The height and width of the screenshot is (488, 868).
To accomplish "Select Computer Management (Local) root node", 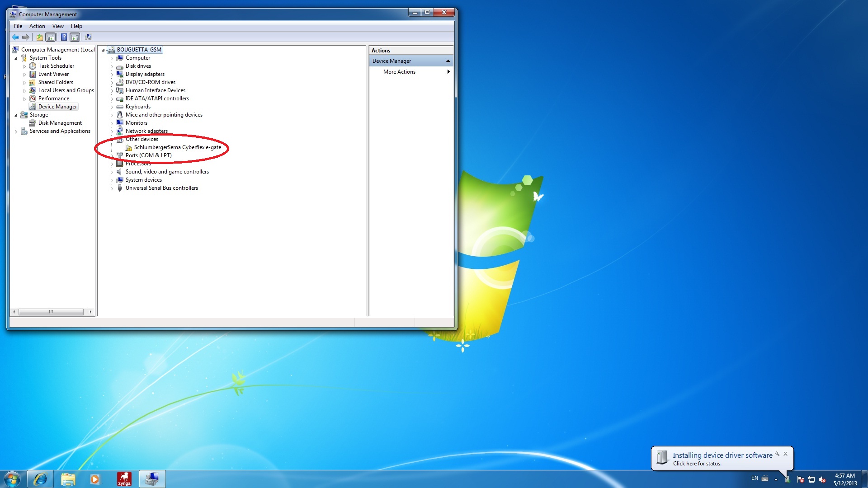I will coord(58,50).
